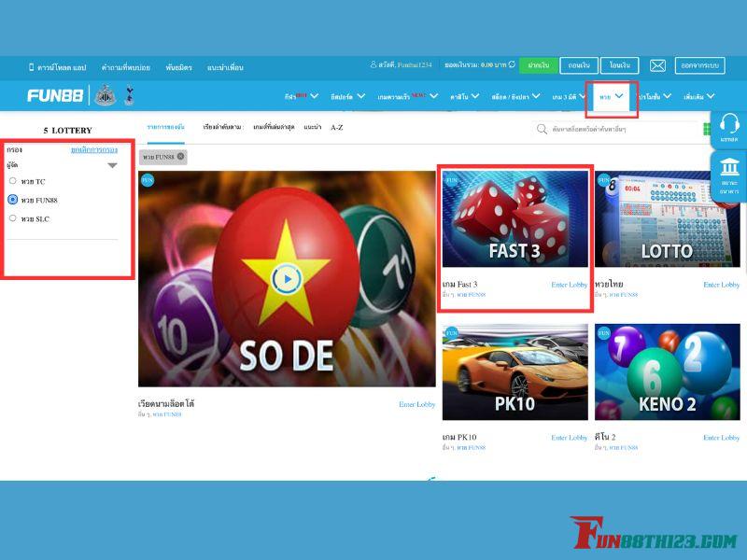Collapse the provider filter triangle
Image resolution: width=747 pixels, height=560 pixels.
112,166
